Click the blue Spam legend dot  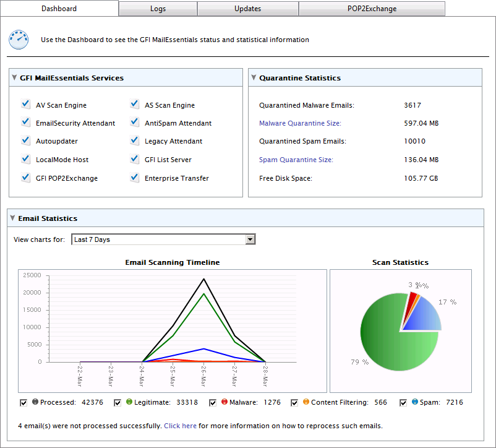415,402
